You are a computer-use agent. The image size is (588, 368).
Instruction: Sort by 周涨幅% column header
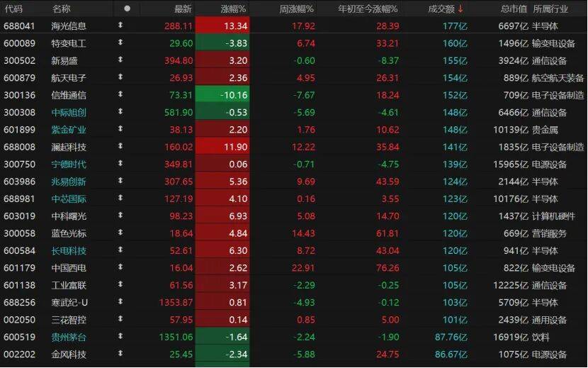coord(297,9)
